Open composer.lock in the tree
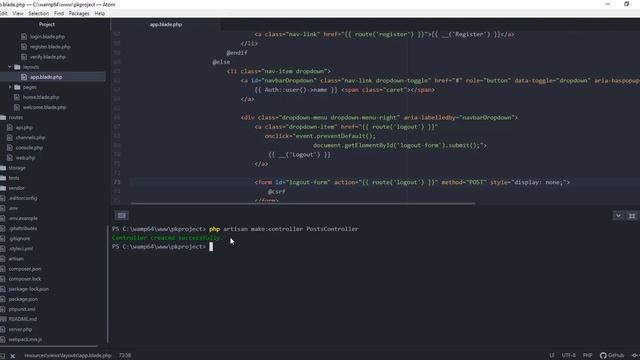This screenshot has height=360, width=640. tap(25, 279)
